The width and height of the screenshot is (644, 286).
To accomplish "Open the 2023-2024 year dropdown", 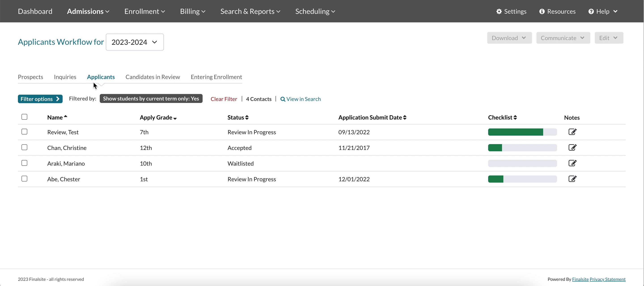I will coord(134,42).
